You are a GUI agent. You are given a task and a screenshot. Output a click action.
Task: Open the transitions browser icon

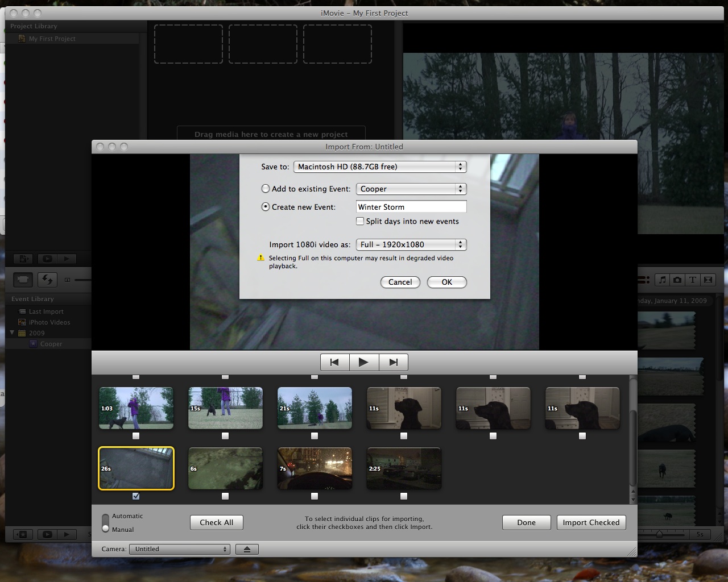pos(708,280)
